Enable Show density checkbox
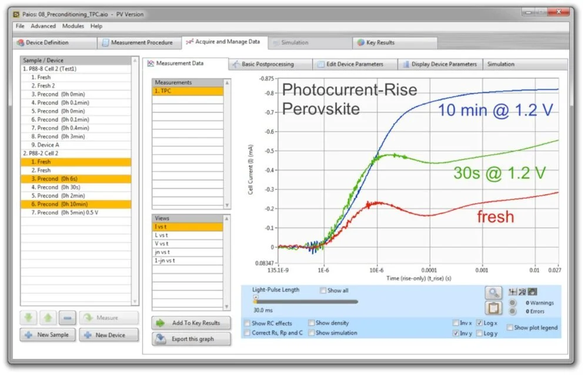This screenshot has width=588, height=375. coord(311,323)
